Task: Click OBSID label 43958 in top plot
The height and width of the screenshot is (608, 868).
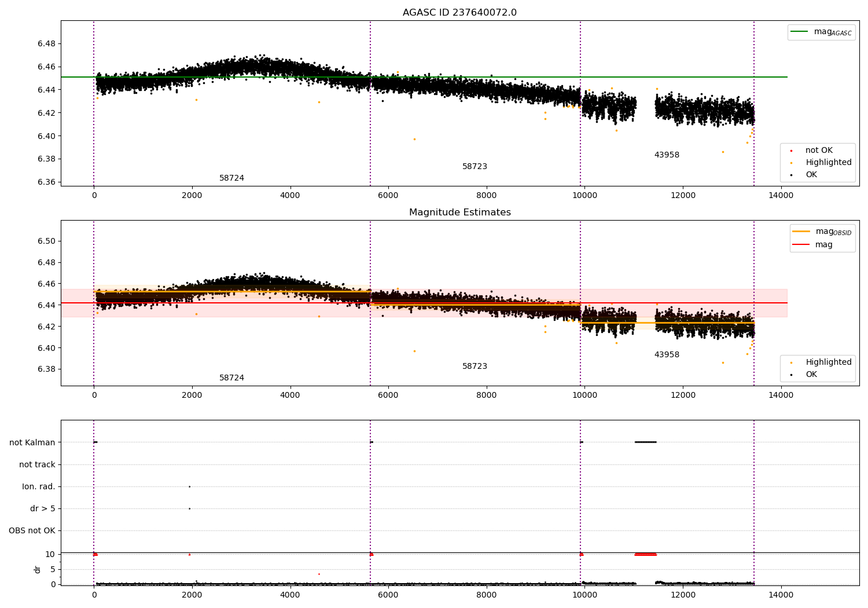Action: 667,155
